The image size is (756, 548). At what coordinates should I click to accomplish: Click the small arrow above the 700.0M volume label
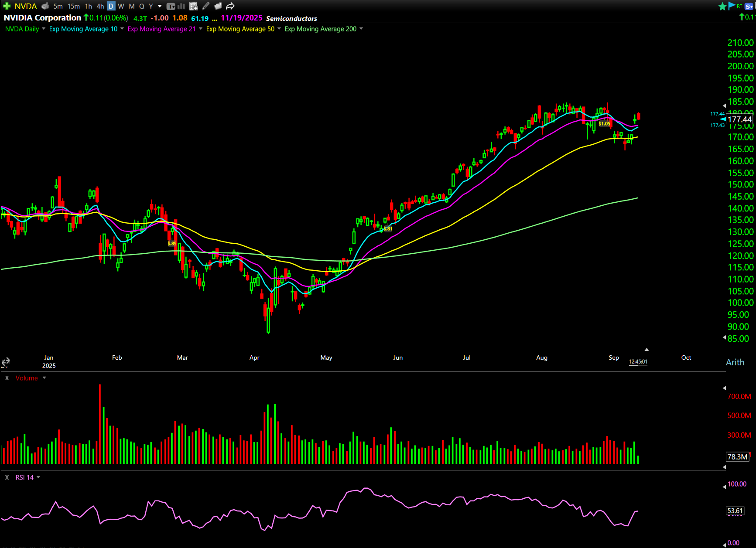[x=724, y=388]
